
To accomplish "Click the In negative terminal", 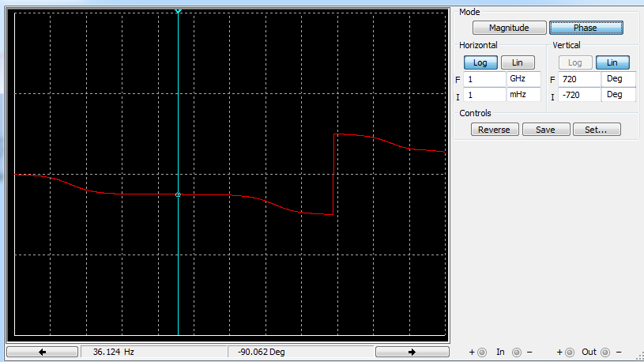I will click(517, 353).
